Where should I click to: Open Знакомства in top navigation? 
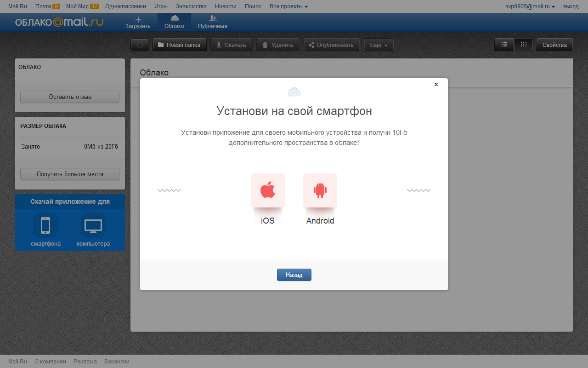(191, 6)
